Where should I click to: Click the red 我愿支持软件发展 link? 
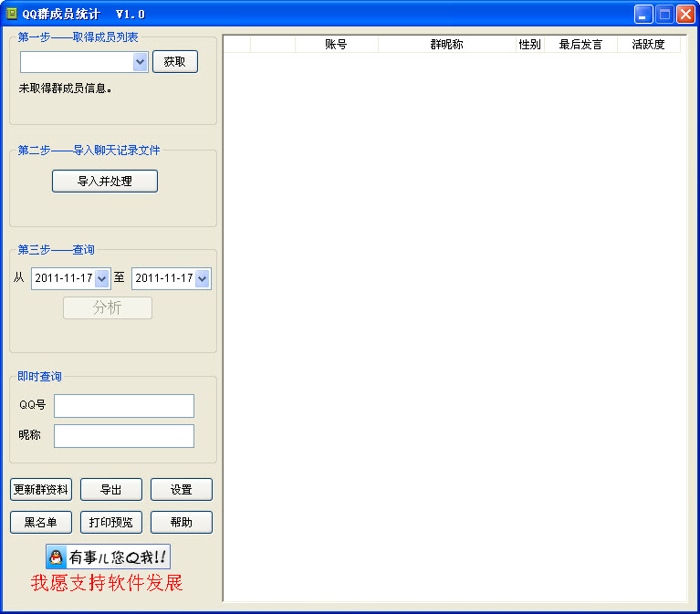tap(107, 583)
